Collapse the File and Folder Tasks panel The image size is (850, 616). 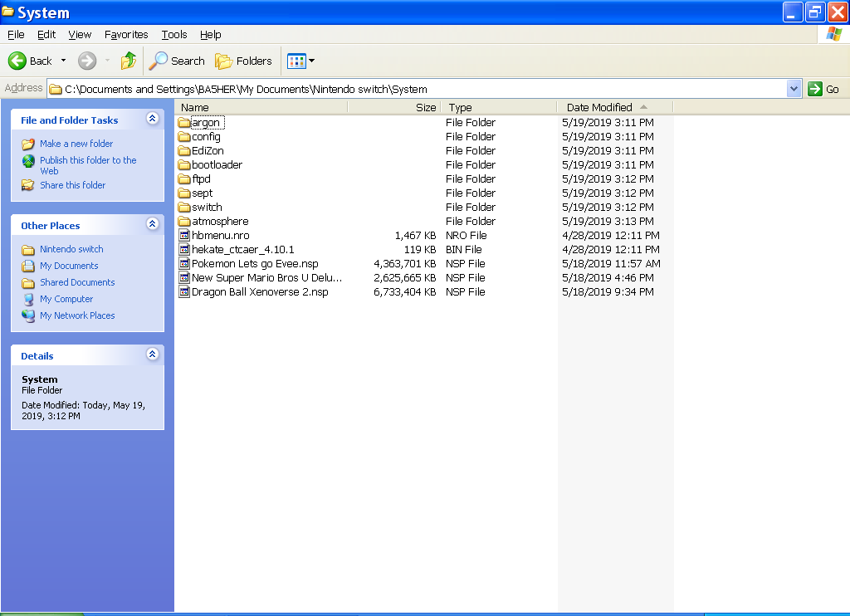153,118
